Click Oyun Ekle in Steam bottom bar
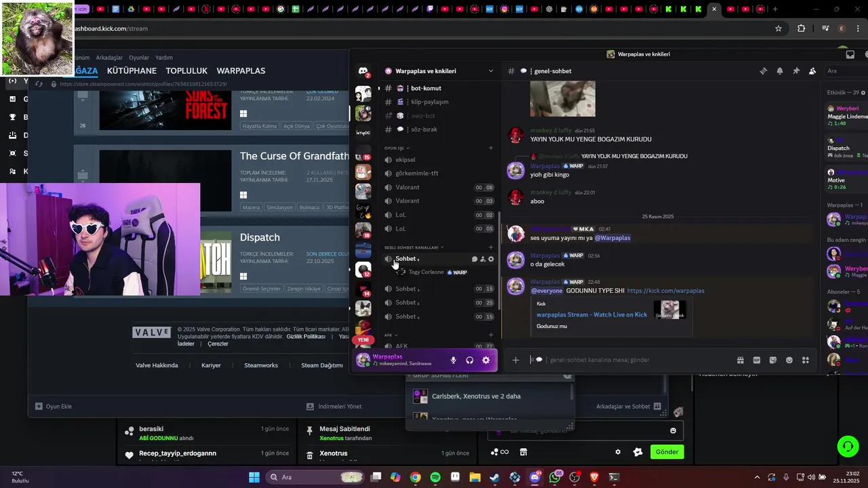This screenshot has height=488, width=868. click(x=54, y=407)
